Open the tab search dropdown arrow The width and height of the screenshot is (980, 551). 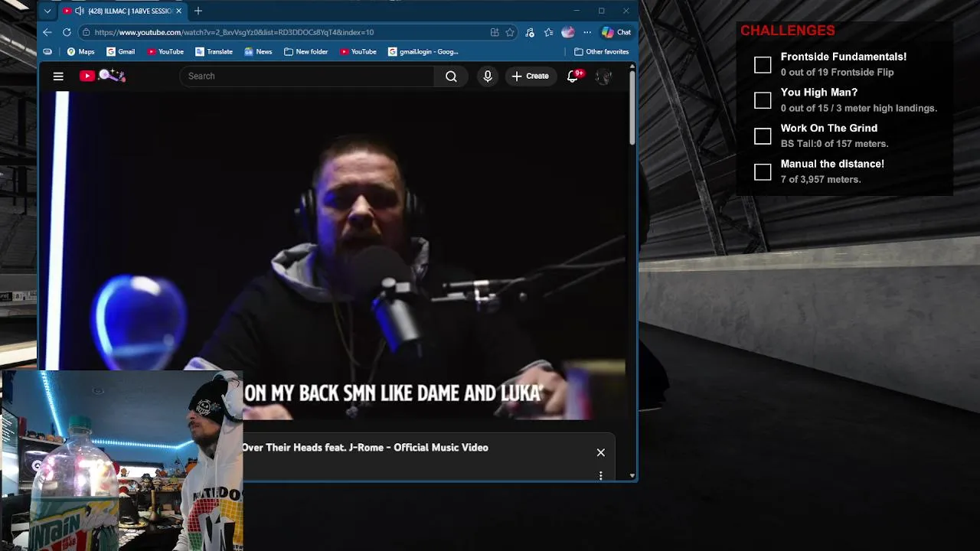click(47, 11)
